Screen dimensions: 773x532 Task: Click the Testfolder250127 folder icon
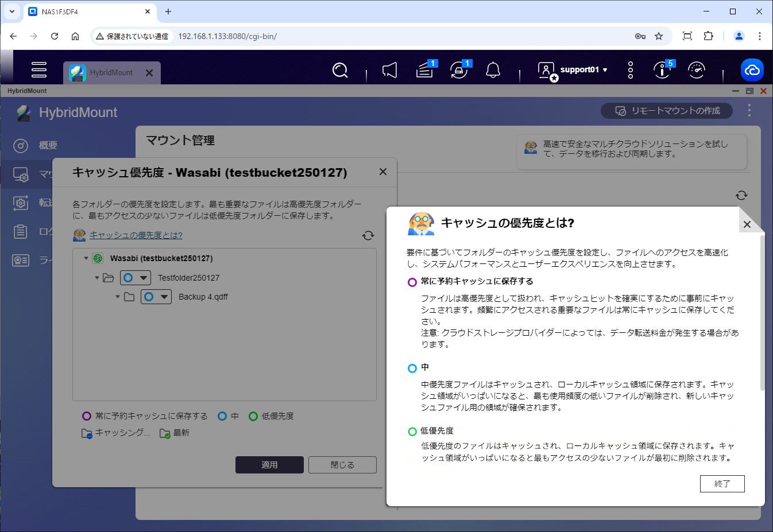(x=109, y=278)
